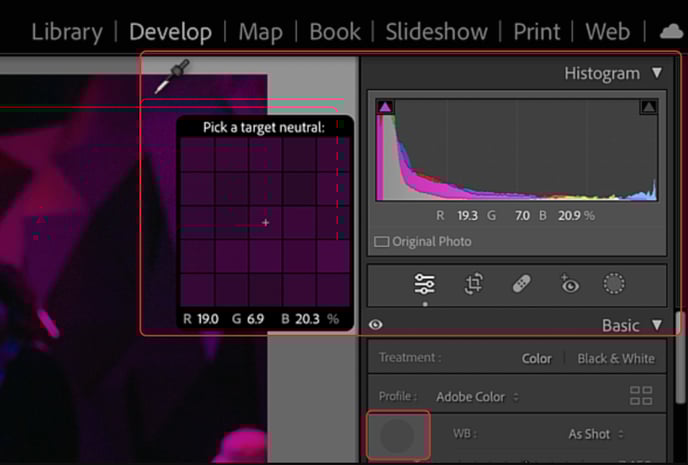Click the cloud sync status icon
688x465 pixels.
[x=671, y=32]
